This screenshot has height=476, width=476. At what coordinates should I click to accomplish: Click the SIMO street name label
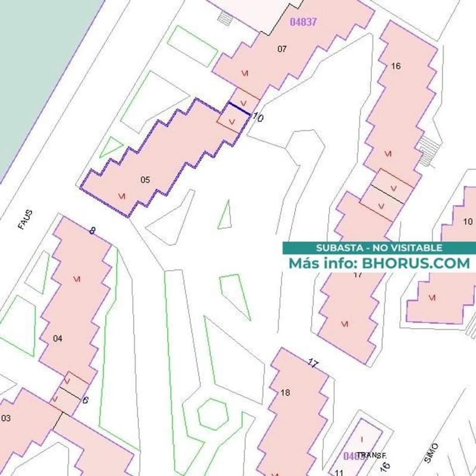click(431, 453)
